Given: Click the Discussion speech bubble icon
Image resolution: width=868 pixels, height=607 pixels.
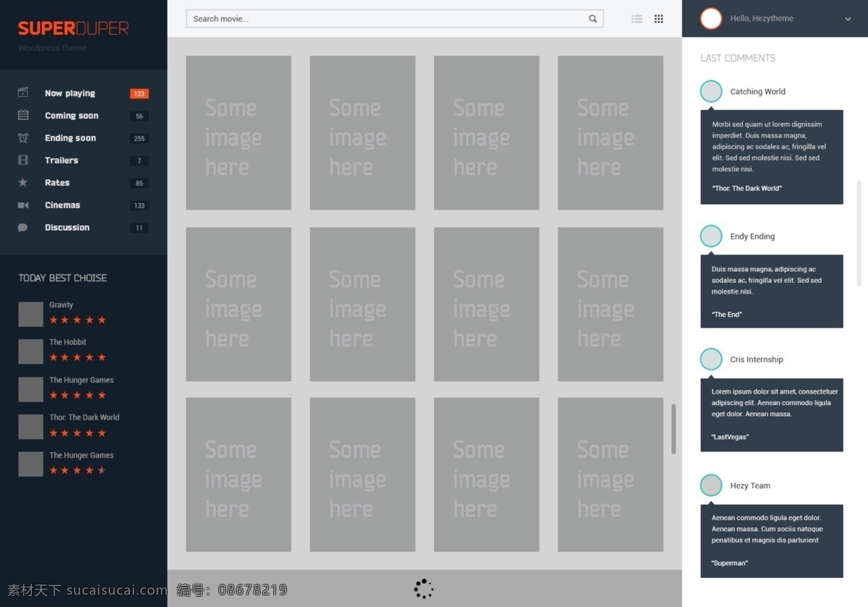Looking at the screenshot, I should pyautogui.click(x=23, y=227).
